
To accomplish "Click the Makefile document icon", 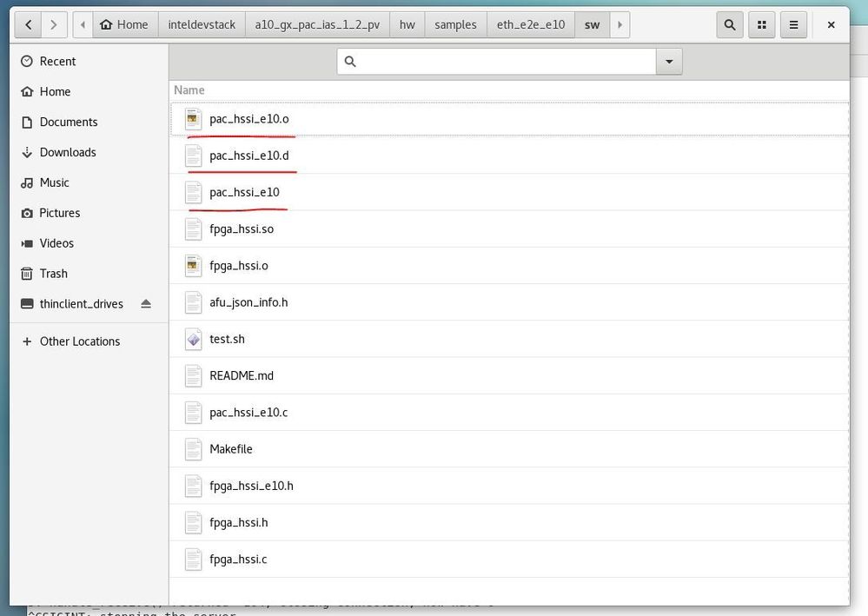I will pyautogui.click(x=193, y=449).
